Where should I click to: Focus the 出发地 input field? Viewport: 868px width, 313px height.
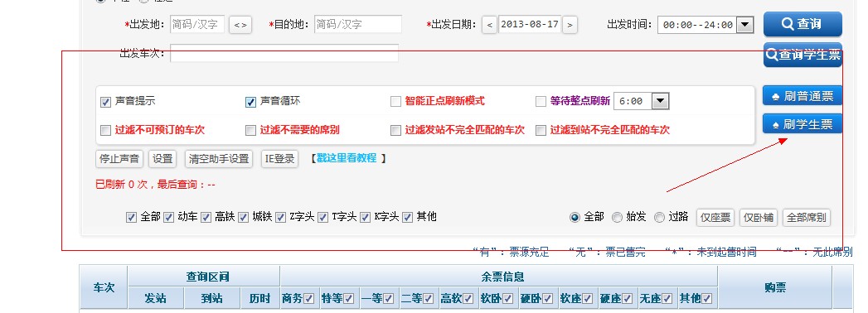coord(197,24)
